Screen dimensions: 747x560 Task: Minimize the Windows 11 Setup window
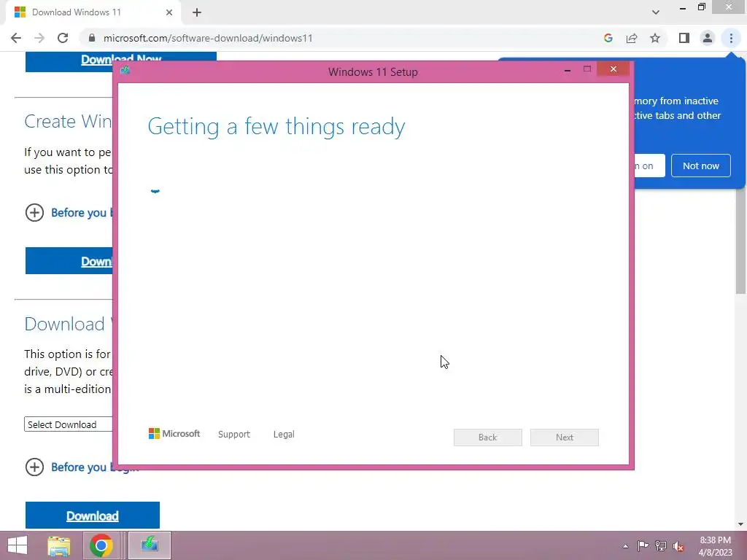click(x=568, y=70)
